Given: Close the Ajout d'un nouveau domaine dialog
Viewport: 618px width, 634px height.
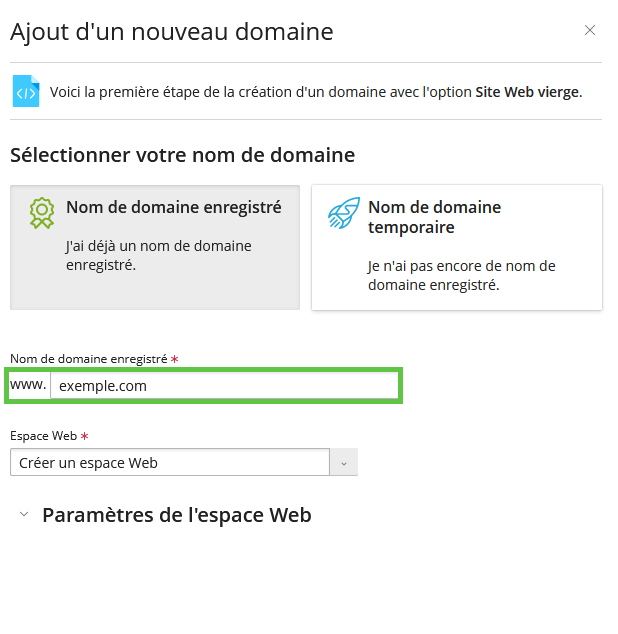Looking at the screenshot, I should 589,30.
